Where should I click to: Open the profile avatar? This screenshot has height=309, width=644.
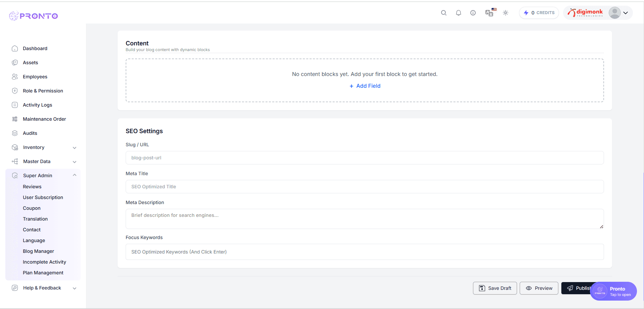(614, 12)
